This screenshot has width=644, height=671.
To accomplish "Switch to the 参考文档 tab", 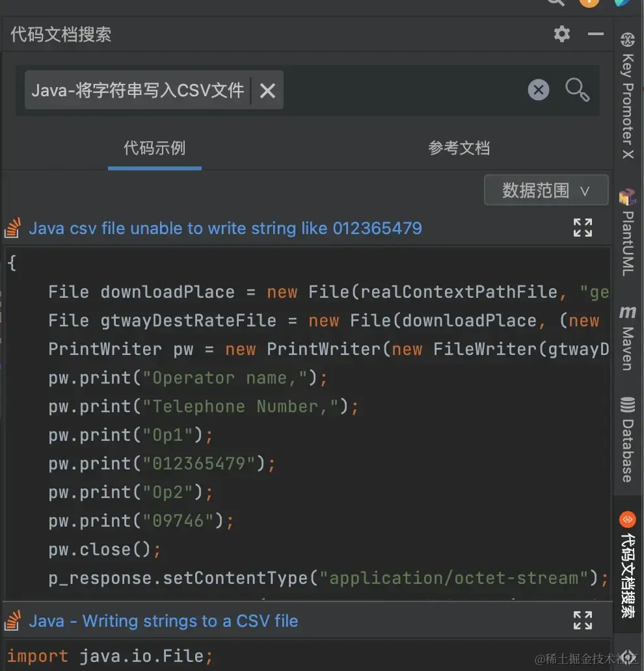I will (459, 148).
